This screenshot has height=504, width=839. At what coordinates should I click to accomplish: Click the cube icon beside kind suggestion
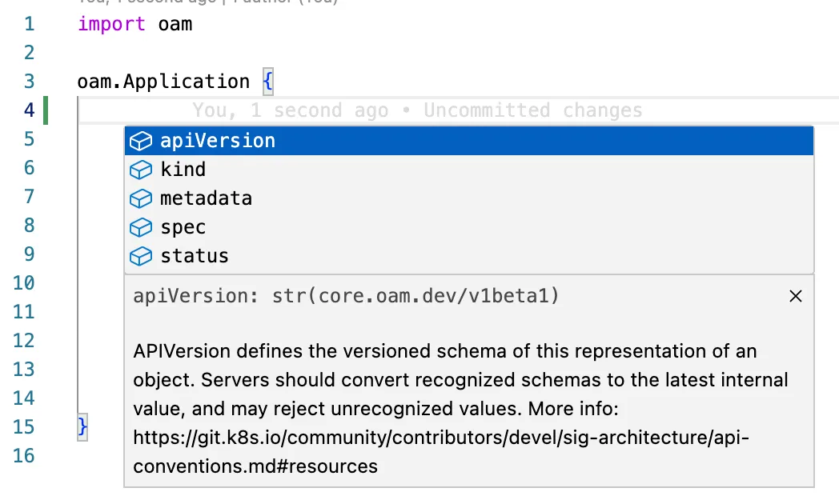[x=141, y=170]
